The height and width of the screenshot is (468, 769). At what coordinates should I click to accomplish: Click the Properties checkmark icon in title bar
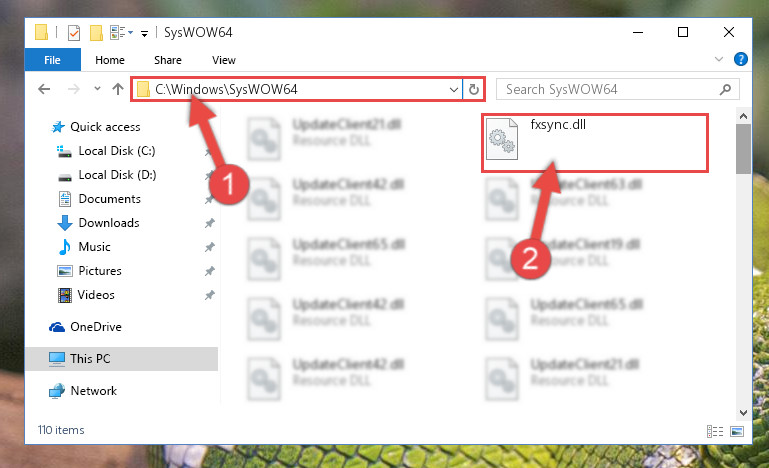[74, 33]
